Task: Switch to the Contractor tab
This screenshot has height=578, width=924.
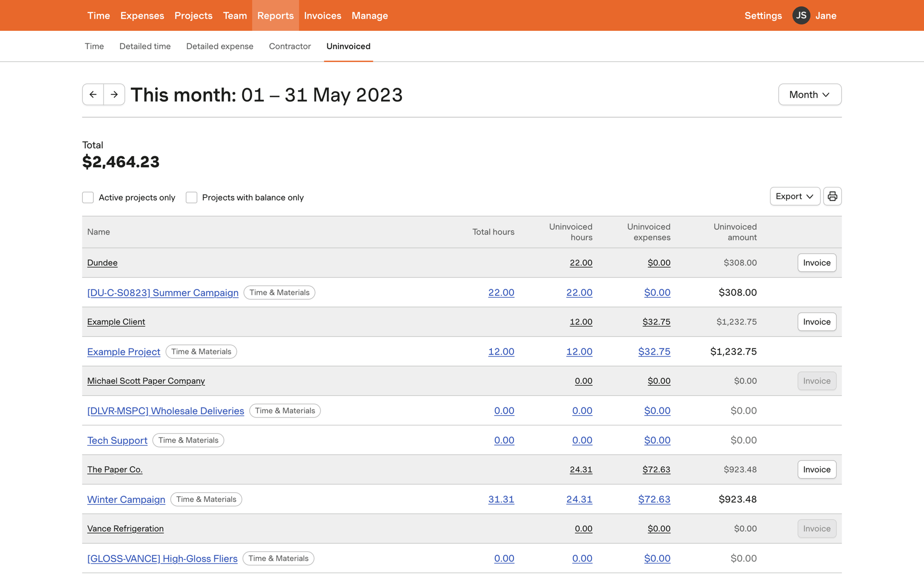Action: [x=290, y=46]
